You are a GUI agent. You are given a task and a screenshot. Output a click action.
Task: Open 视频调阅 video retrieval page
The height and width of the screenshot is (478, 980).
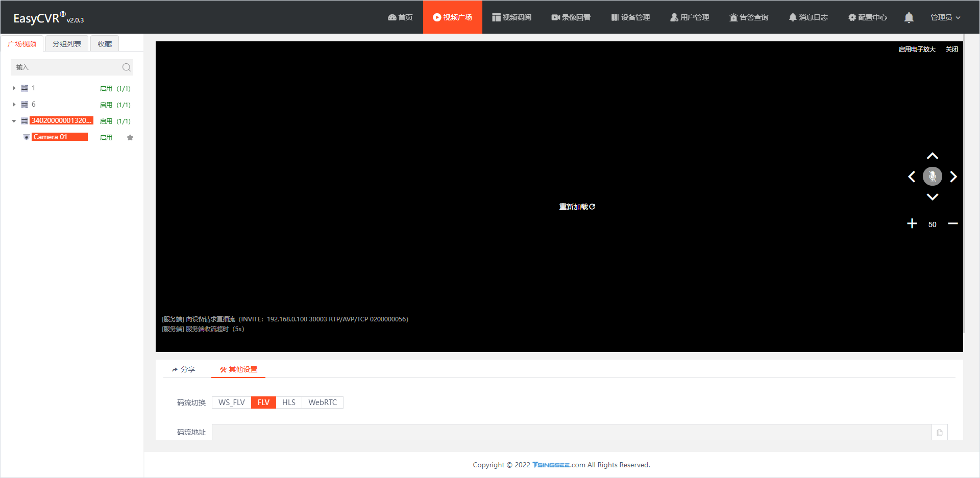point(511,17)
